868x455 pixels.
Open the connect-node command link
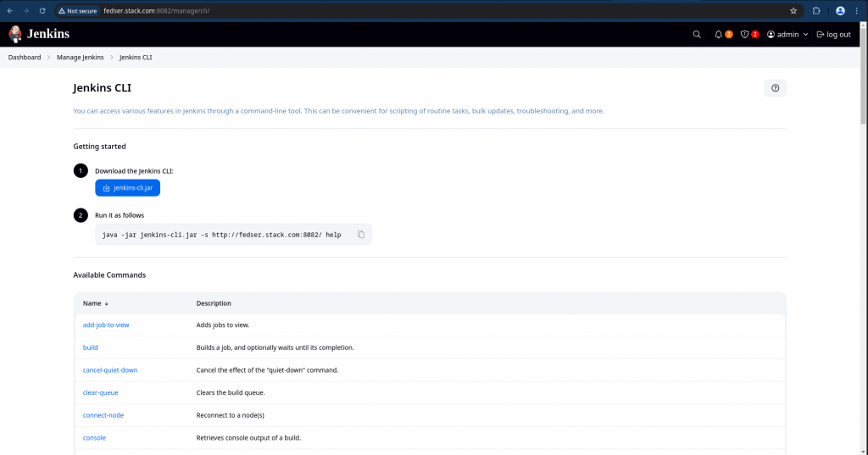(103, 415)
